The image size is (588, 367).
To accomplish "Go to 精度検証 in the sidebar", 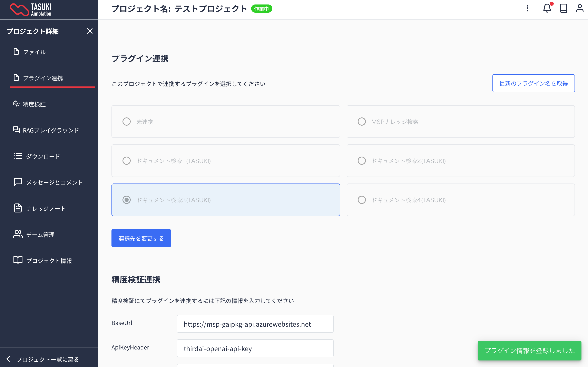I will pyautogui.click(x=34, y=104).
